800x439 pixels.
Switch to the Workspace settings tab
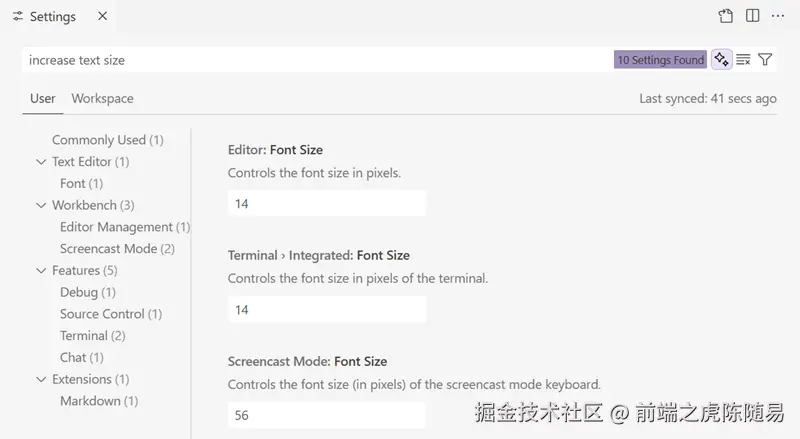(102, 98)
